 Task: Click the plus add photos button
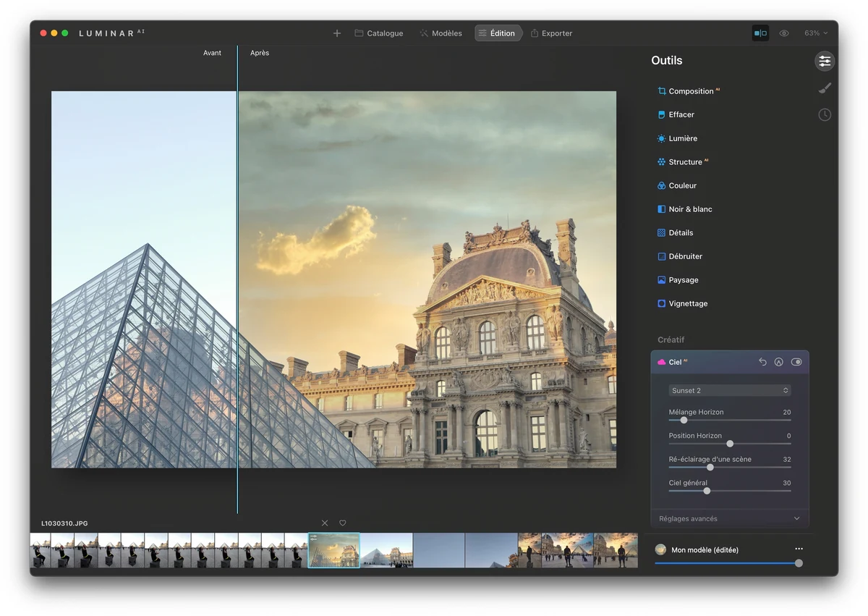coord(337,33)
